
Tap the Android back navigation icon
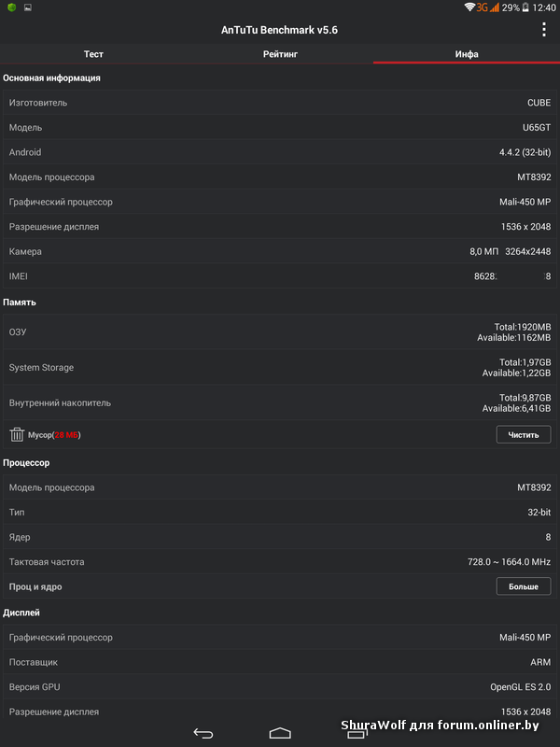(203, 733)
